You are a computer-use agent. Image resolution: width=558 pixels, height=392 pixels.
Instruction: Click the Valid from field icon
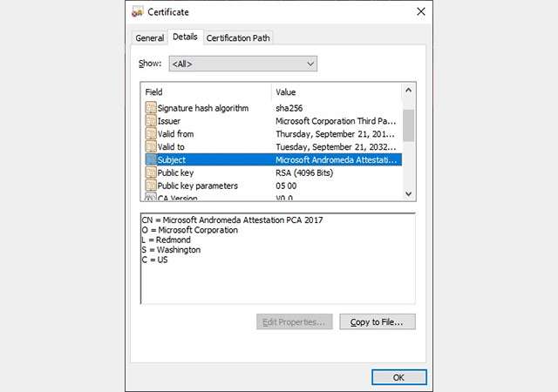point(151,134)
